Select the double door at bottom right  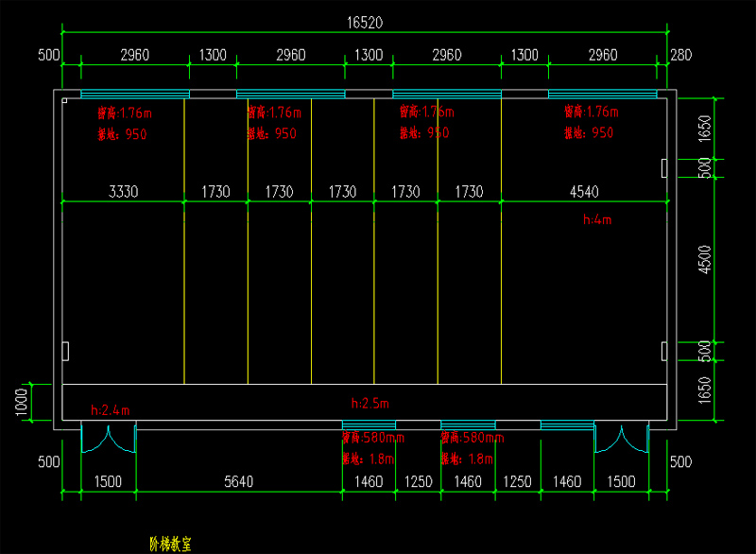tap(621, 440)
